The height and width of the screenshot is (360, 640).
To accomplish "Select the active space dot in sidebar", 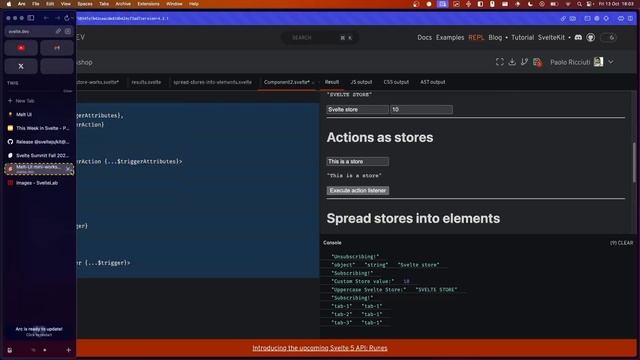I will [x=45, y=350].
